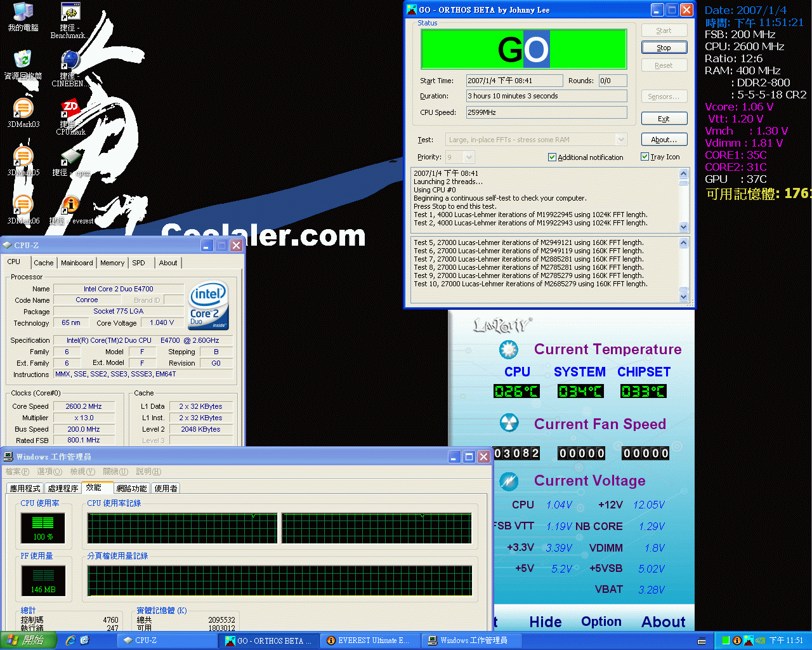Click the Intel Core 2 Duo logo in CPU-Z
812x650 pixels.
tap(209, 306)
